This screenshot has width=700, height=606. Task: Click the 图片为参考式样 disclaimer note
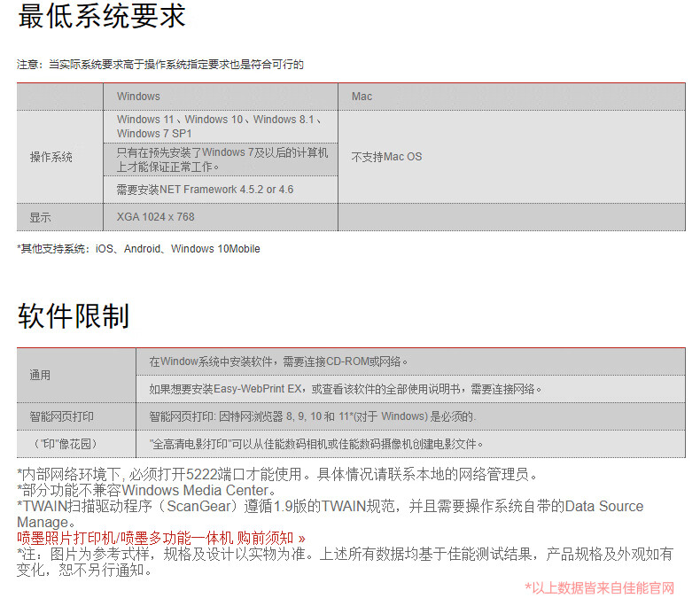point(345,562)
